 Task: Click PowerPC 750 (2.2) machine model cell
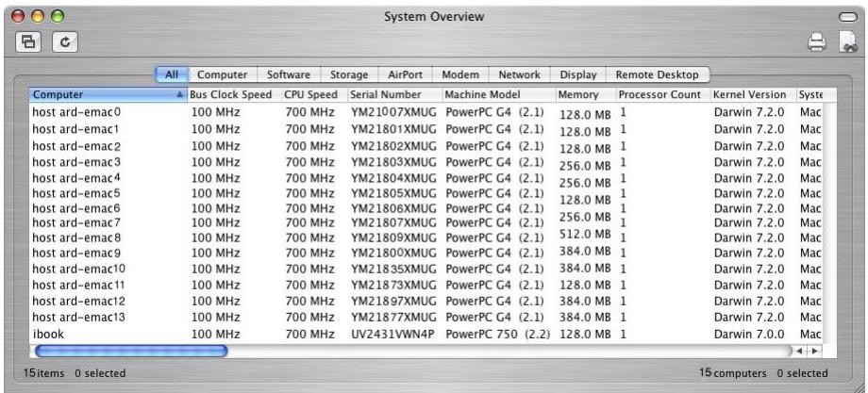[x=497, y=335]
